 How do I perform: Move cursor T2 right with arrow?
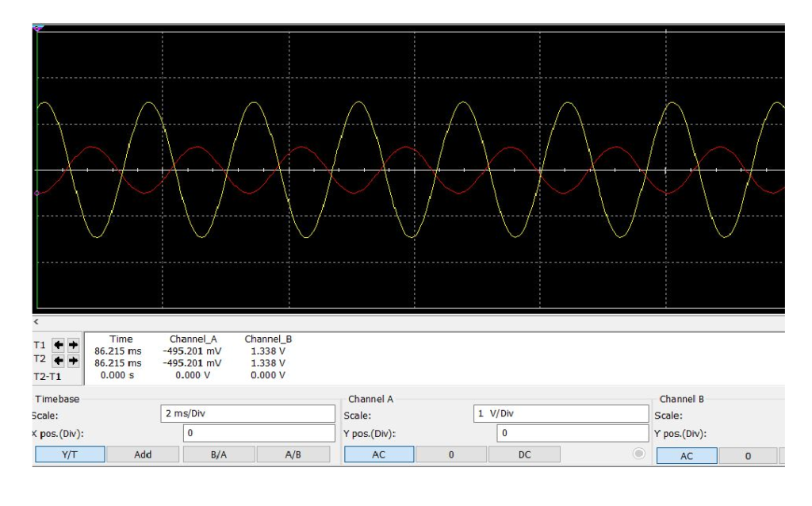point(74,361)
